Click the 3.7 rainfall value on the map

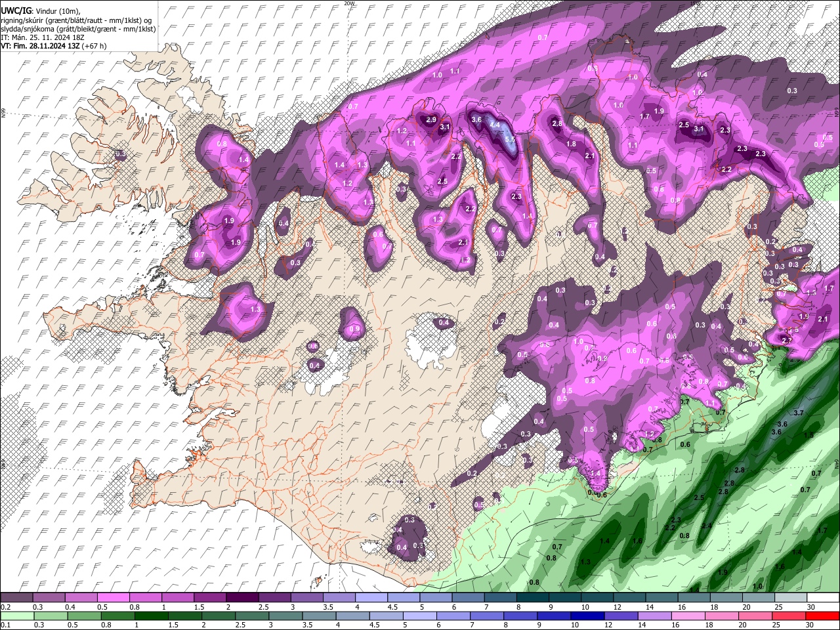799,413
